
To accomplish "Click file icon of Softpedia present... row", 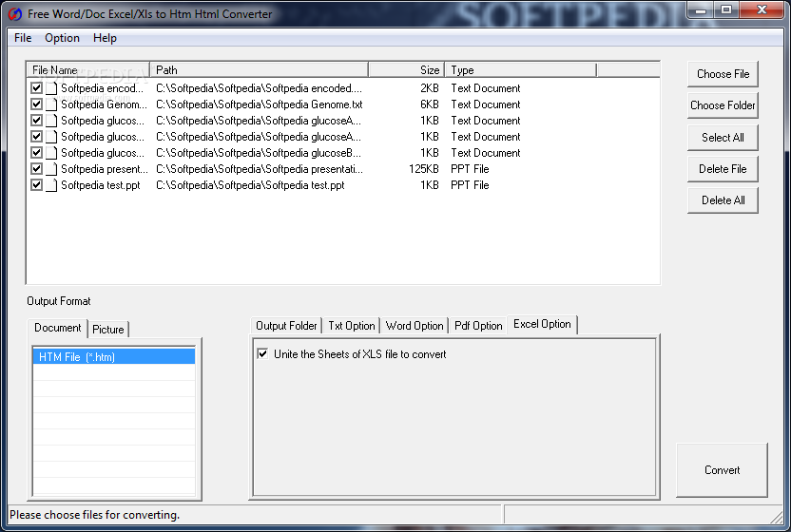I will click(x=51, y=169).
